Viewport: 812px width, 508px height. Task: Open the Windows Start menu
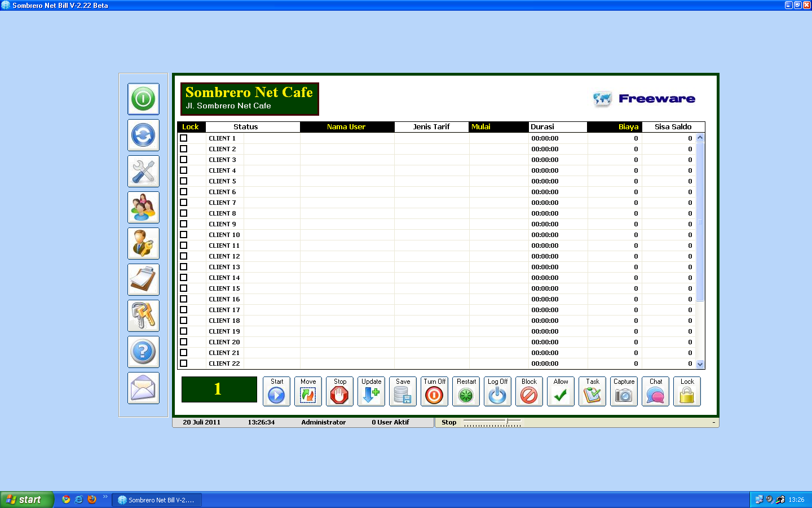click(x=27, y=500)
